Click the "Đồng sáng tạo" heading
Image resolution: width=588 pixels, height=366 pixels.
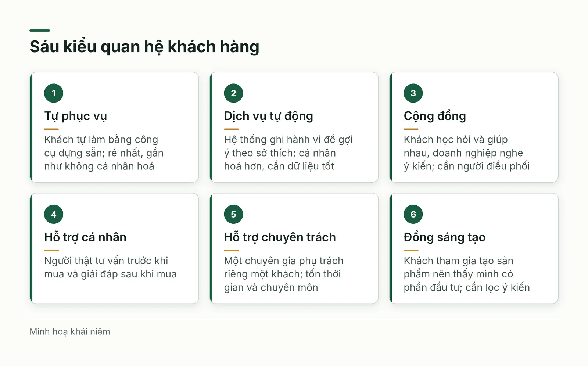click(445, 237)
